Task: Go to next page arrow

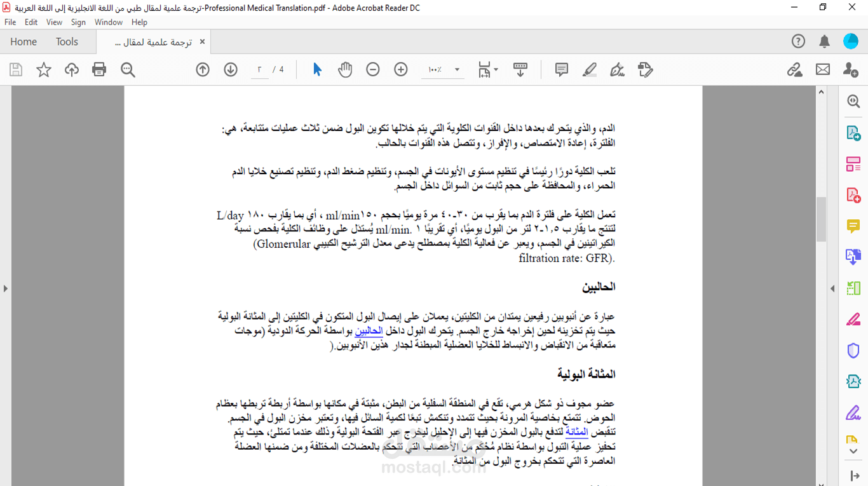Action: 231,70
